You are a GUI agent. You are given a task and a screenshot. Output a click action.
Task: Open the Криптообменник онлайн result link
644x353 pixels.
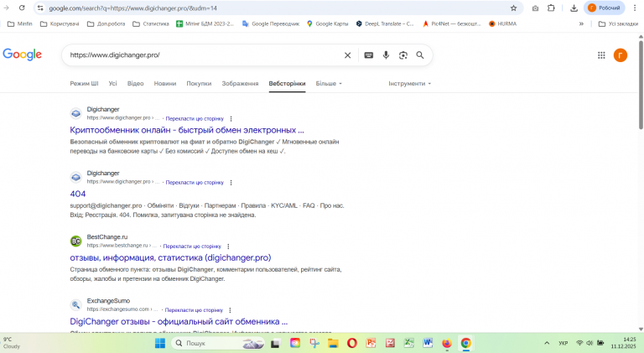click(187, 130)
